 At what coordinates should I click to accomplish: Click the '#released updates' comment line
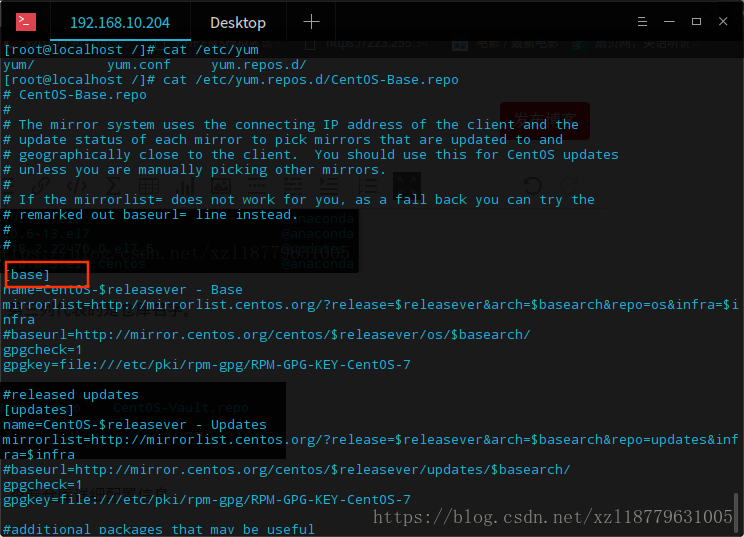tap(71, 395)
